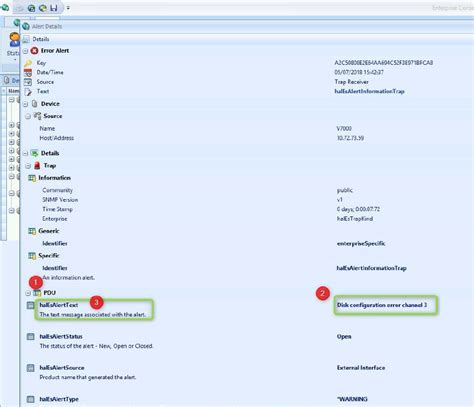Select the halEsAlertInformationTrap Text value
The image size is (474, 407).
tap(369, 91)
